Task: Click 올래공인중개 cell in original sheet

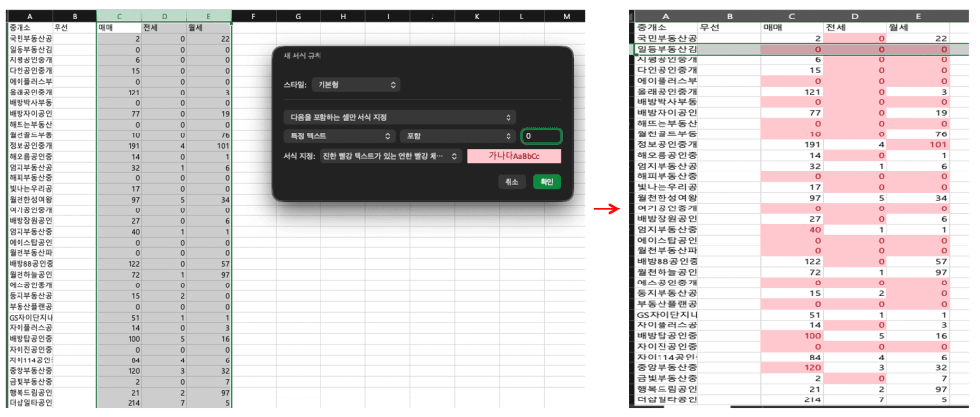Action: coord(29,92)
